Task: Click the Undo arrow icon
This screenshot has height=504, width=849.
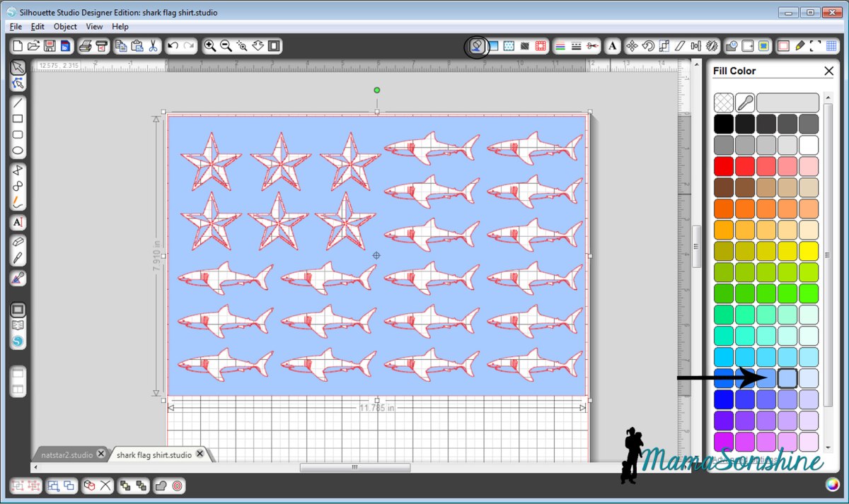Action: tap(173, 47)
